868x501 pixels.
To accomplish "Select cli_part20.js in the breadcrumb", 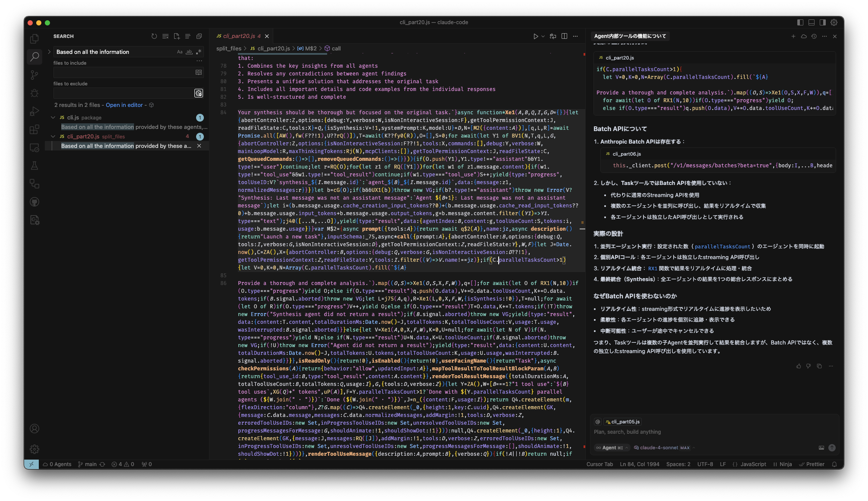I will pos(270,48).
